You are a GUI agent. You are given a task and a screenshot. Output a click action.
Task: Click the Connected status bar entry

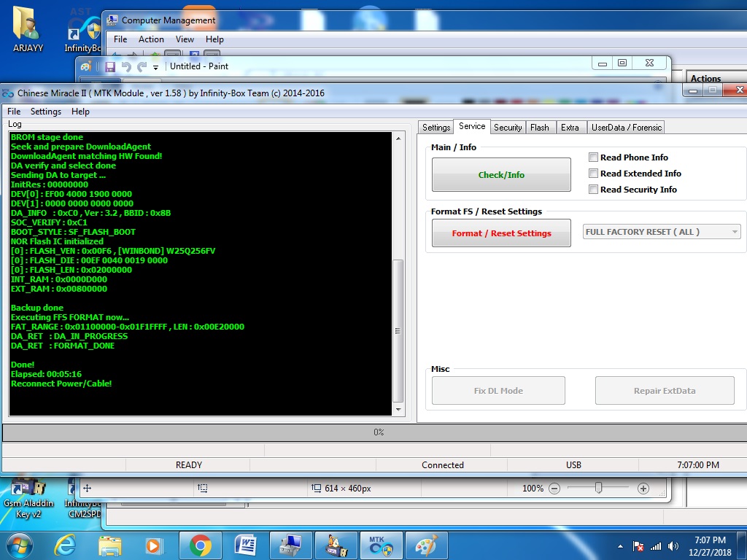(443, 464)
